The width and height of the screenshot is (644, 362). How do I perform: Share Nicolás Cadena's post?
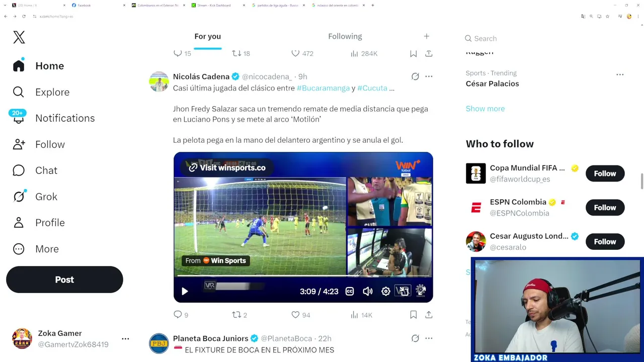tap(429, 315)
